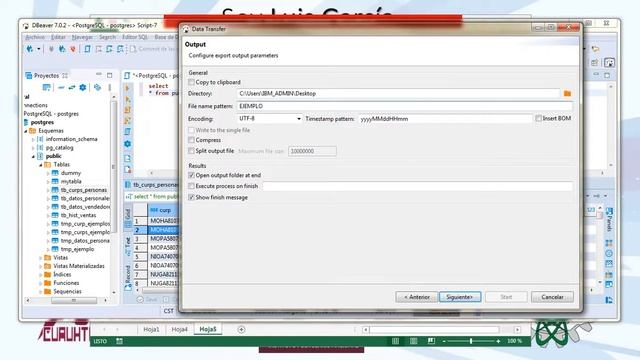Click the Siguiente button
The width and height of the screenshot is (640, 360).
tap(460, 297)
